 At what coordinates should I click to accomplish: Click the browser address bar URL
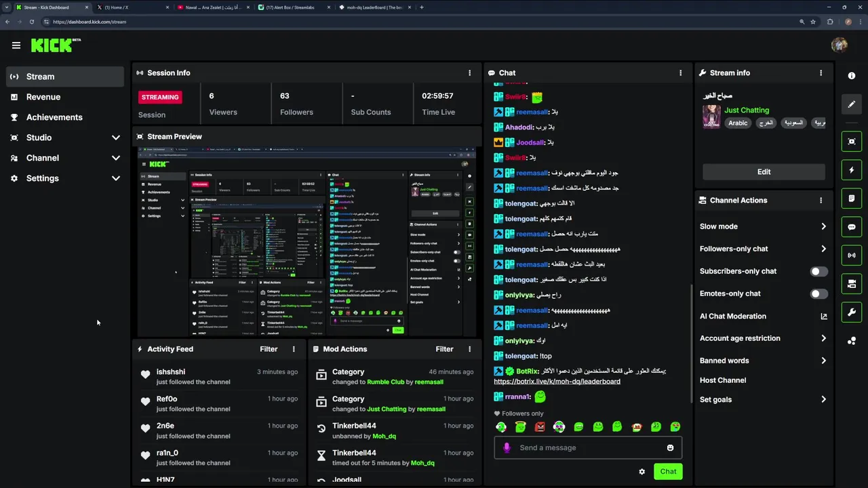point(90,22)
